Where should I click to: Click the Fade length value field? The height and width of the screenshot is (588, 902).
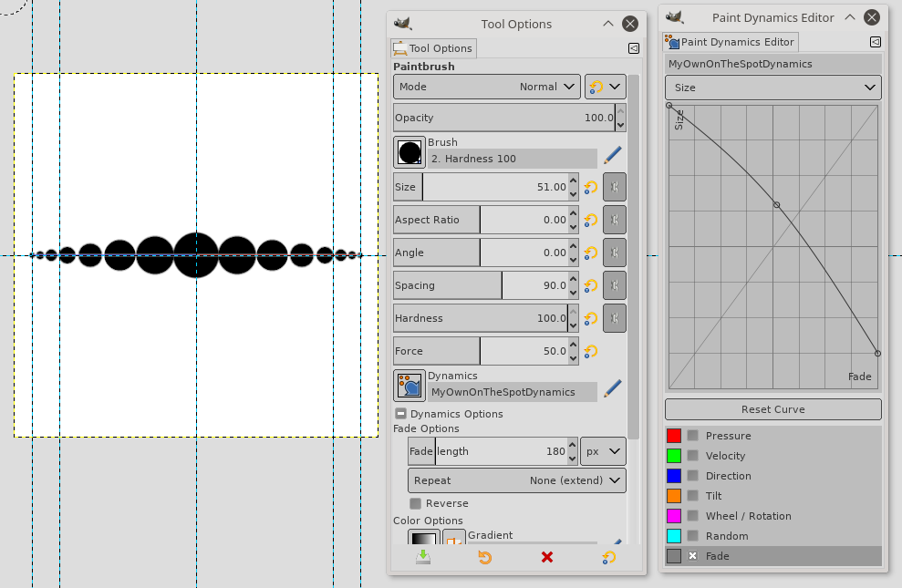[x=488, y=451]
